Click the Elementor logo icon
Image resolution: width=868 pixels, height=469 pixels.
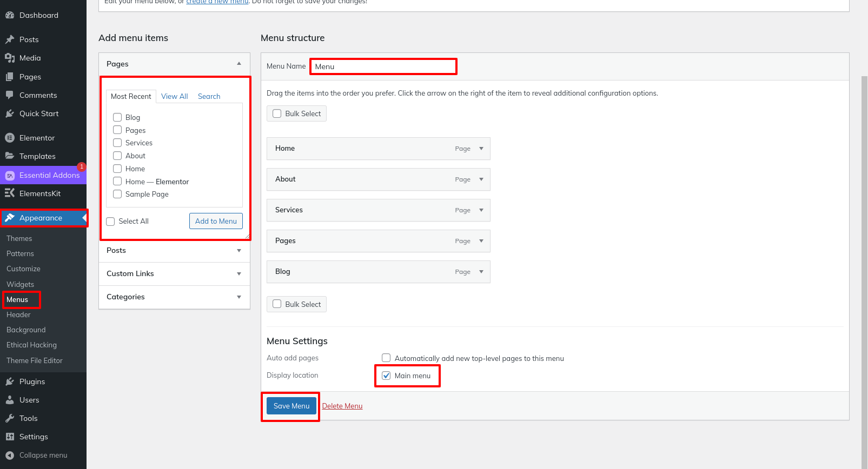[x=10, y=138]
